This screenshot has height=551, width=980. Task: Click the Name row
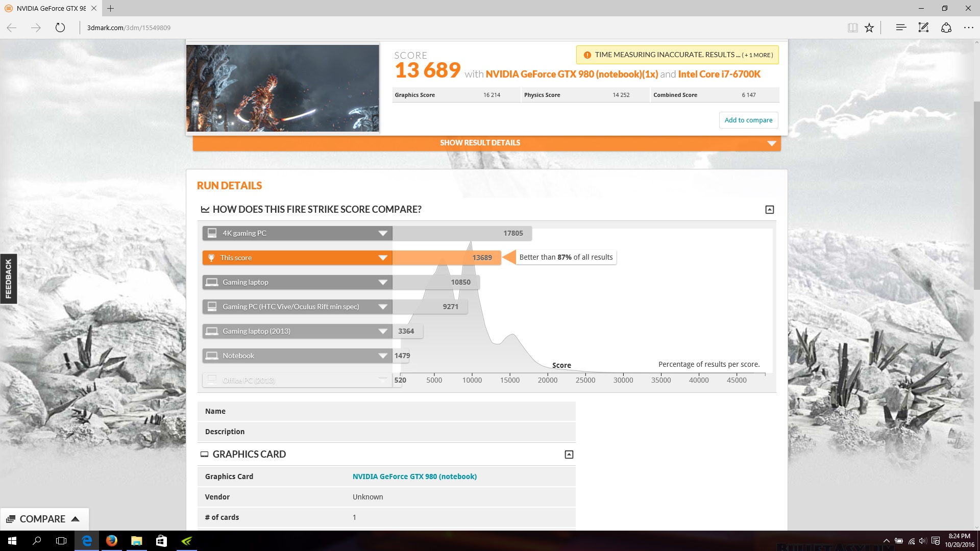pos(386,411)
